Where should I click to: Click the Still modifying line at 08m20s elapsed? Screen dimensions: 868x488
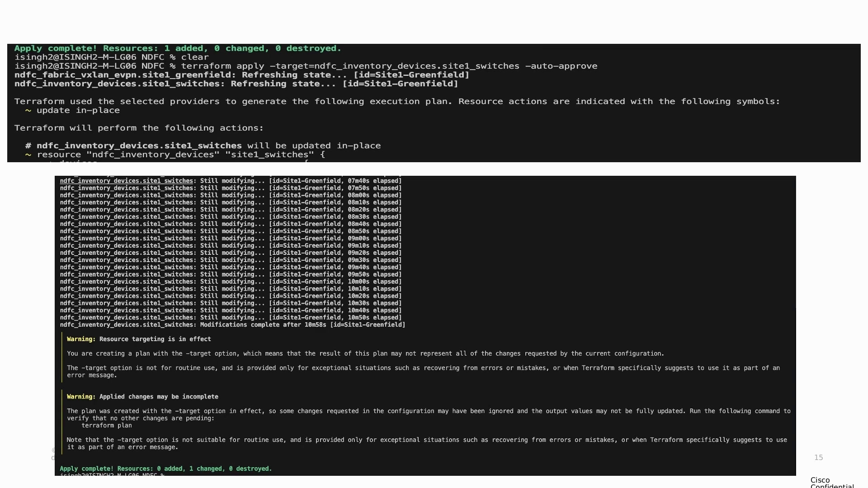(231, 210)
